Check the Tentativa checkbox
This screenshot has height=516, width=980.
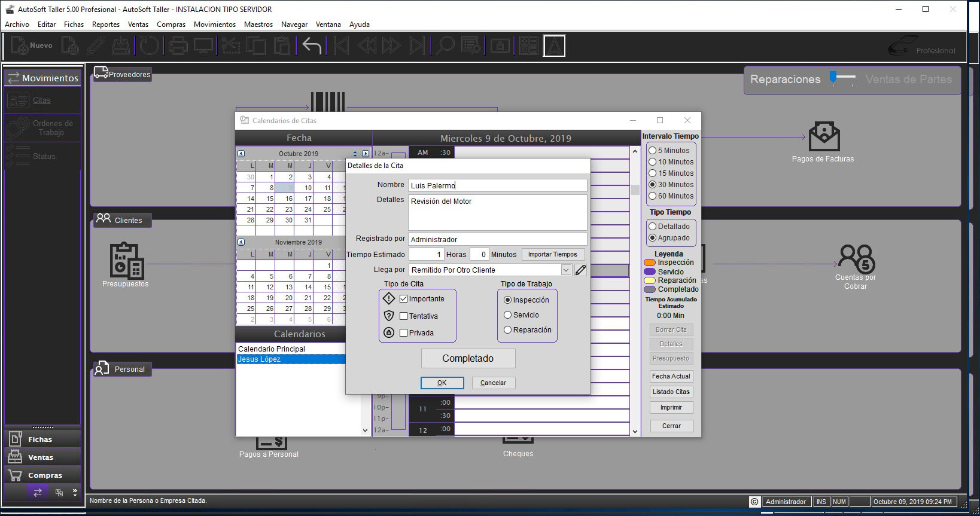pyautogui.click(x=403, y=316)
